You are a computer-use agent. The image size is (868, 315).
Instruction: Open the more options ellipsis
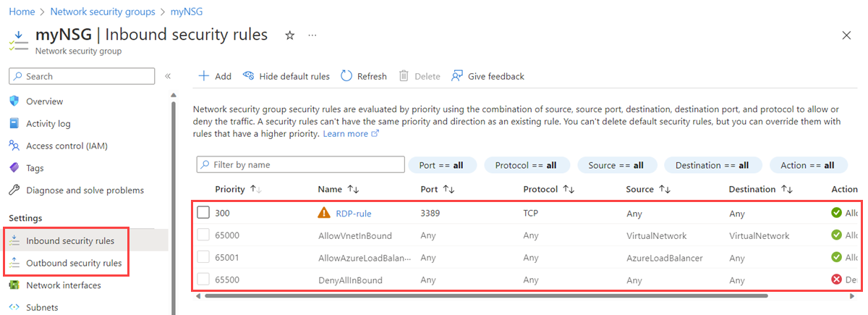[312, 35]
